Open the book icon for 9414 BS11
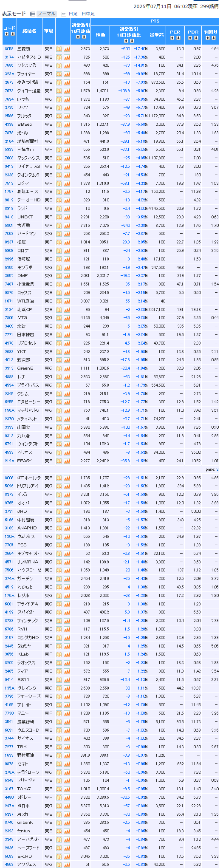The image size is (223, 868). coord(59,680)
